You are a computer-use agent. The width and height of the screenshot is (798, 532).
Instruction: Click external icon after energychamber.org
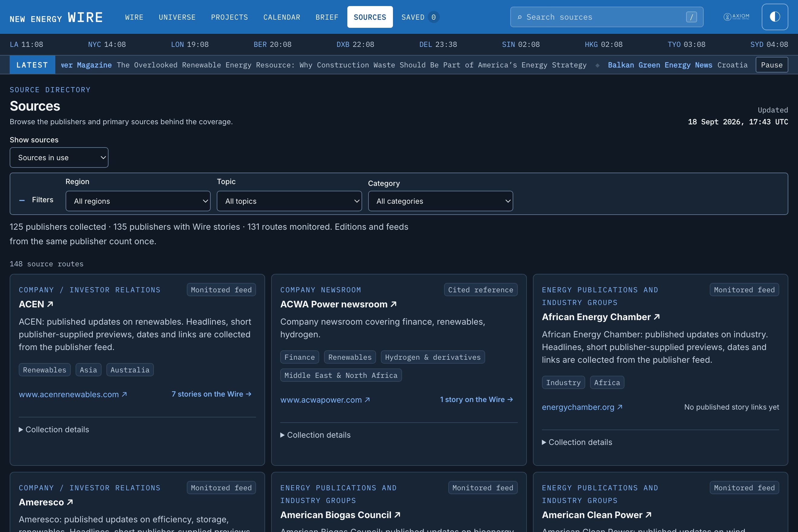620,407
